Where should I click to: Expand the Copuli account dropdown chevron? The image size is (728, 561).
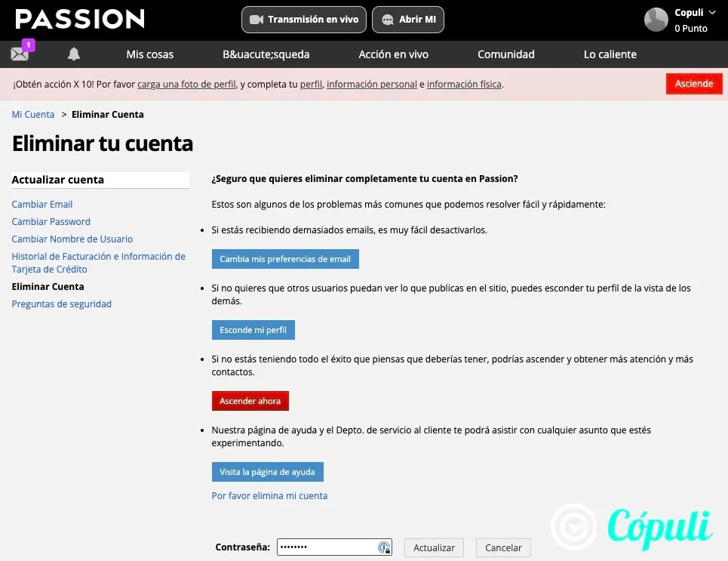(711, 13)
